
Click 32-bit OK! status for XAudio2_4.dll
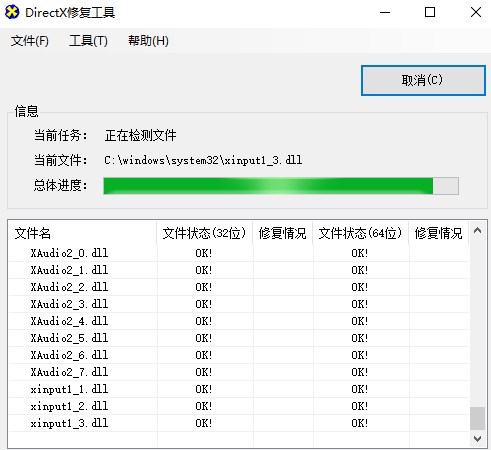pos(204,321)
